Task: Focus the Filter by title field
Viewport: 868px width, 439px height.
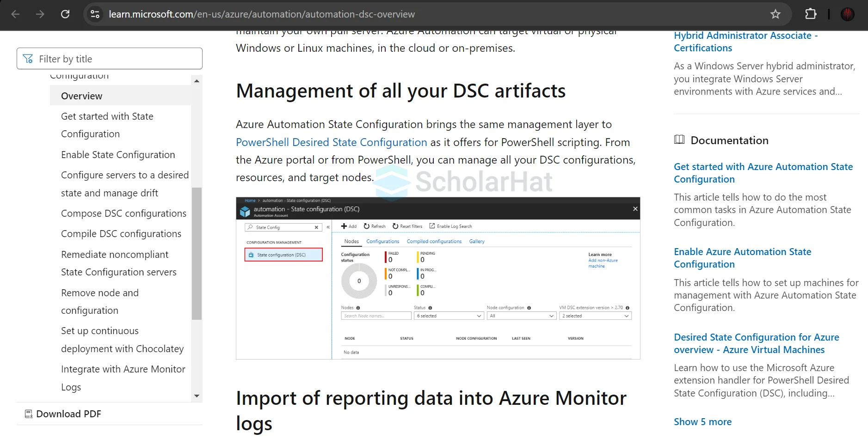Action: pyautogui.click(x=110, y=59)
